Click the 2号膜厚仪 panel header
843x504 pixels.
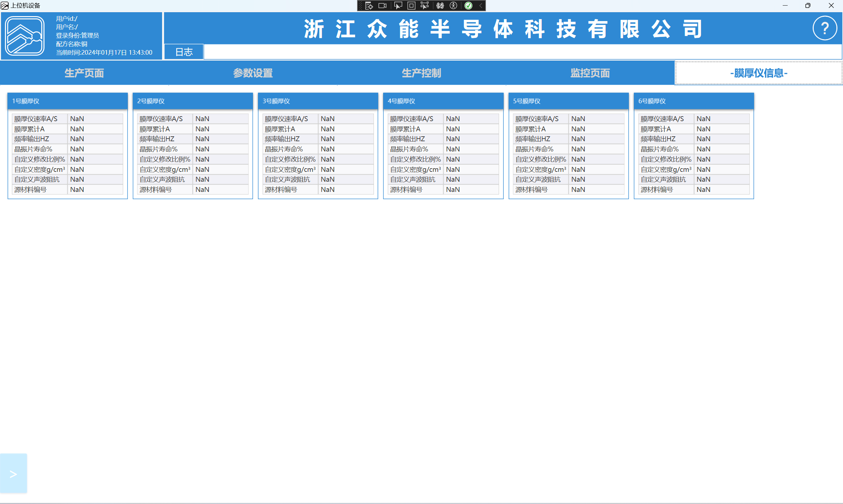click(x=193, y=101)
